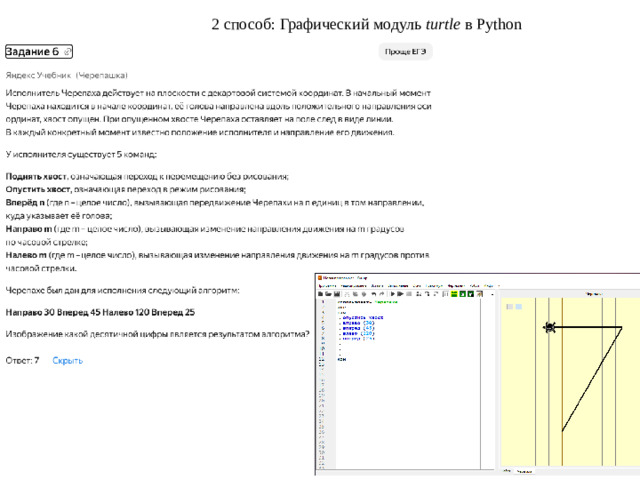Click the link icon beside Задание 6

67,51
